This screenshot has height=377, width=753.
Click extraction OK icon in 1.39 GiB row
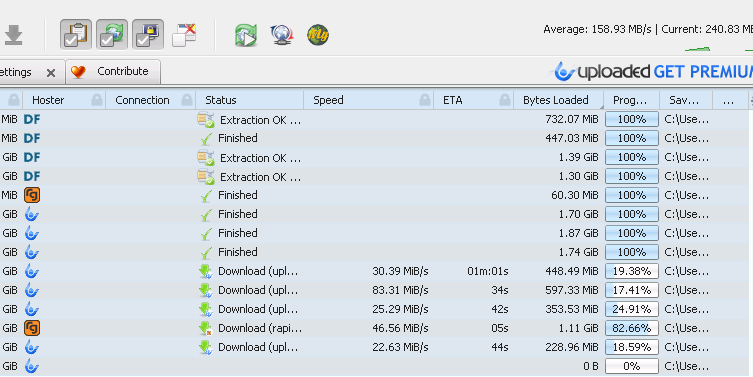pos(206,158)
